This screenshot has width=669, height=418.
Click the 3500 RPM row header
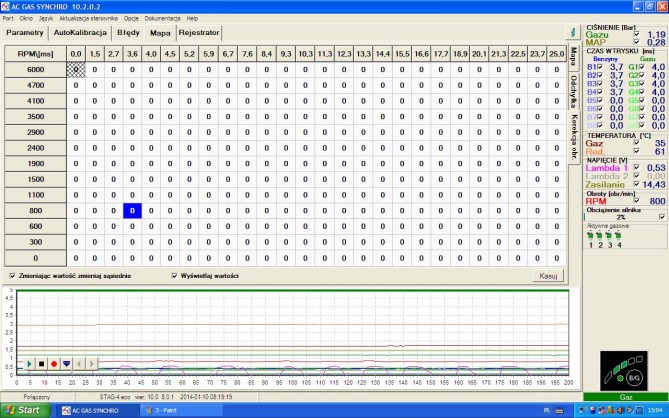[35, 116]
